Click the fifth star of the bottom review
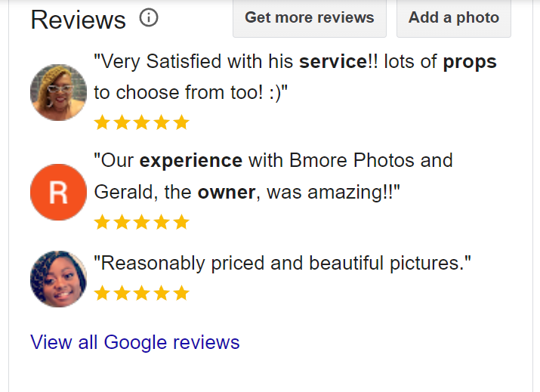Screen dimensions: 540x392 [181, 294]
